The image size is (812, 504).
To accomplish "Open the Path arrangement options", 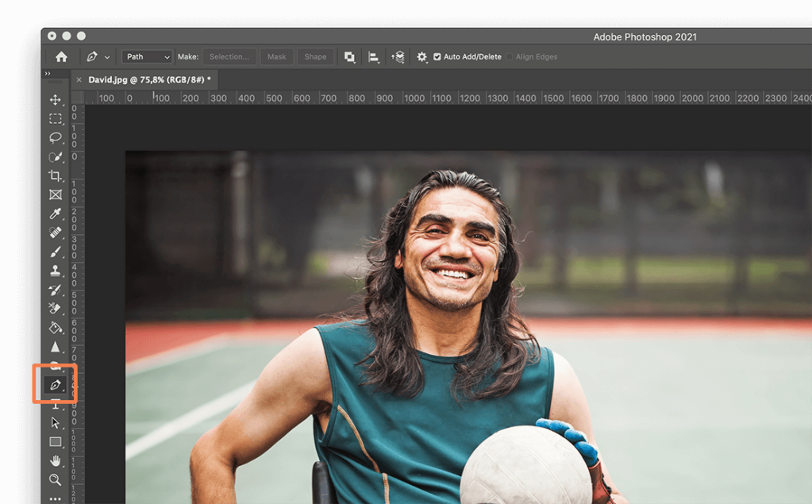I will click(x=398, y=57).
